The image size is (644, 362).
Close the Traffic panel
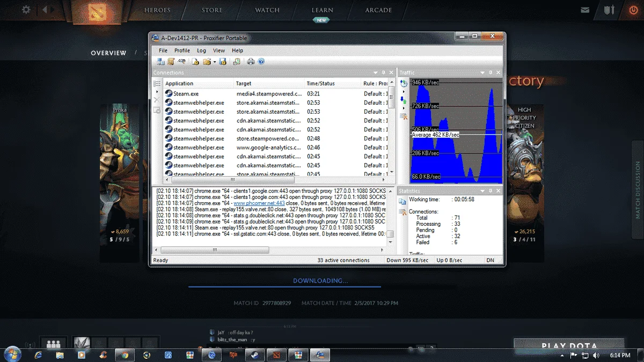coord(498,72)
